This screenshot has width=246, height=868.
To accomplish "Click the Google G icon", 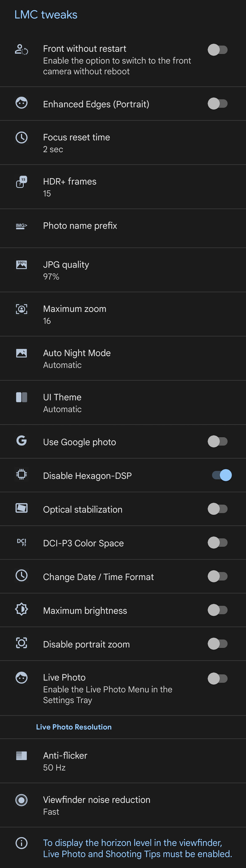I will [x=22, y=440].
